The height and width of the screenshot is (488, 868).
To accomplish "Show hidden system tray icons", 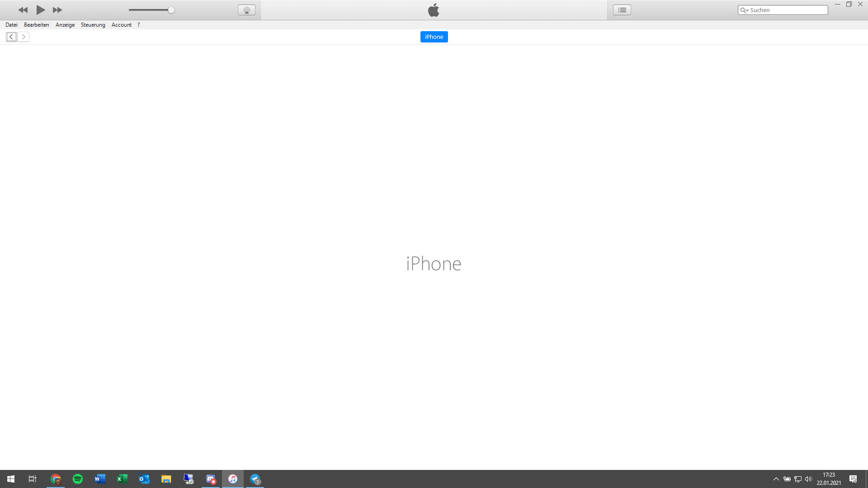I will tap(776, 479).
